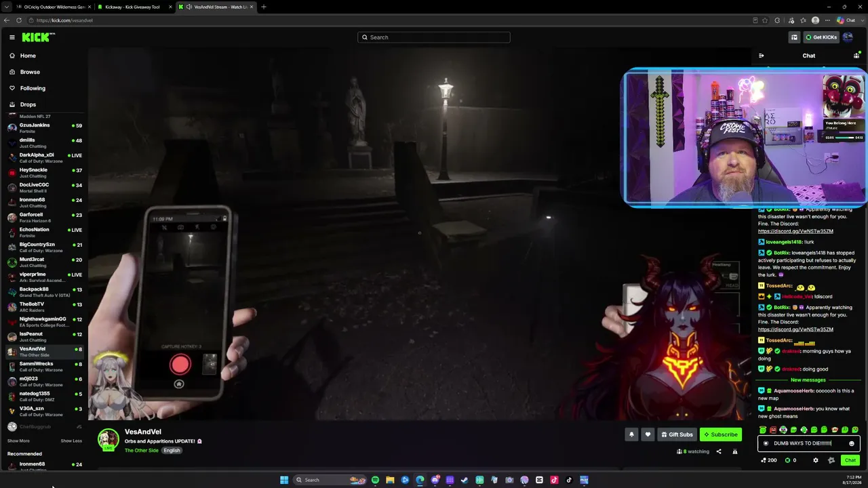Open a new browser tab

point(263,7)
